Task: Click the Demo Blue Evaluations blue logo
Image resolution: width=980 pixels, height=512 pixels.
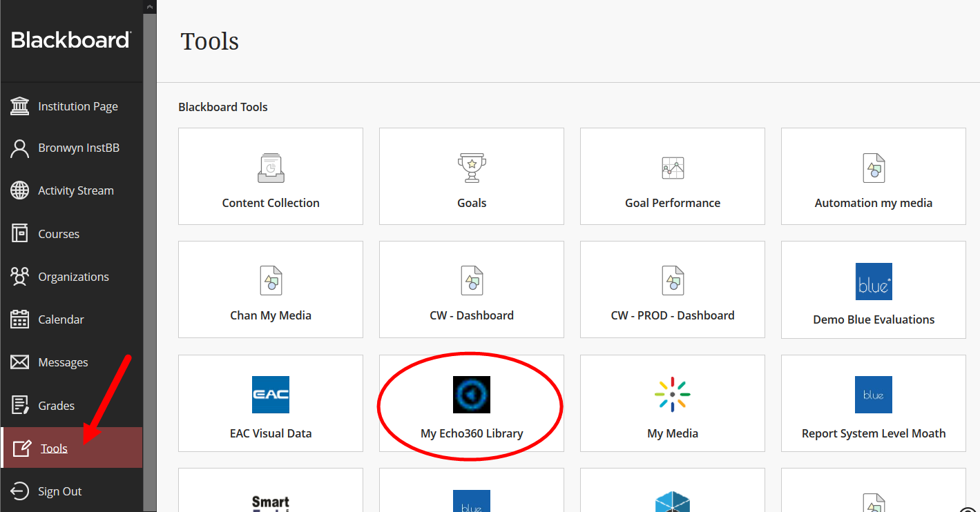Action: [874, 282]
